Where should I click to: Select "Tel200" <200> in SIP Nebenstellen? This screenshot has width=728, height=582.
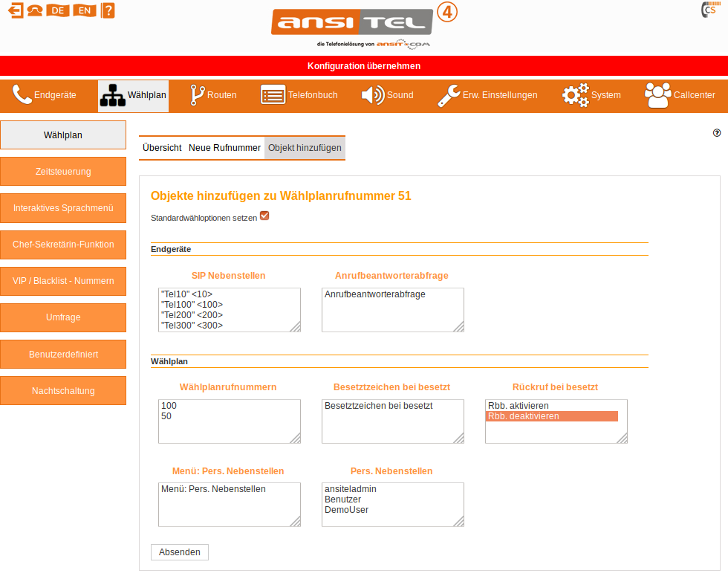[x=192, y=315]
